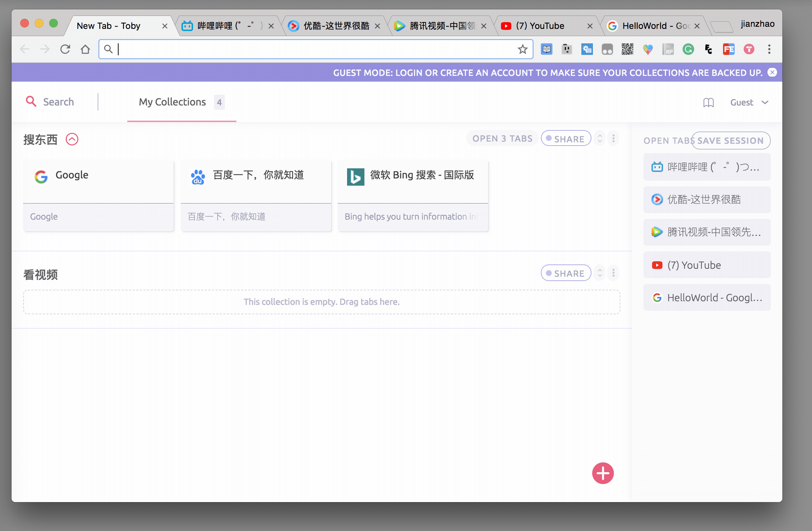Open the book icon next to Guest
Image resolution: width=812 pixels, height=531 pixels.
pyautogui.click(x=708, y=103)
